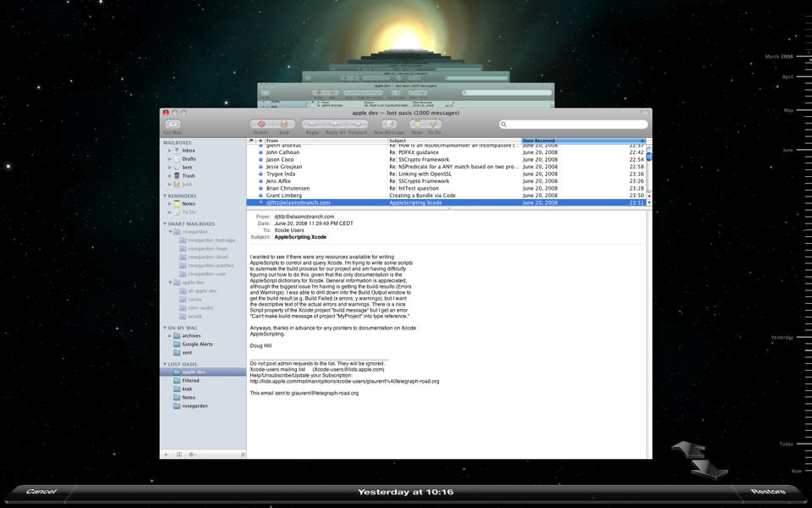Select the message from John Calhoun
The image size is (812, 508).
pos(448,152)
